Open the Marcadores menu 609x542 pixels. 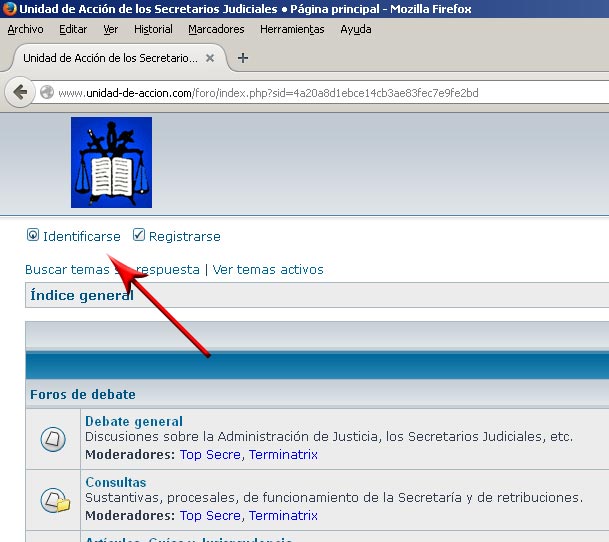pyautogui.click(x=216, y=29)
